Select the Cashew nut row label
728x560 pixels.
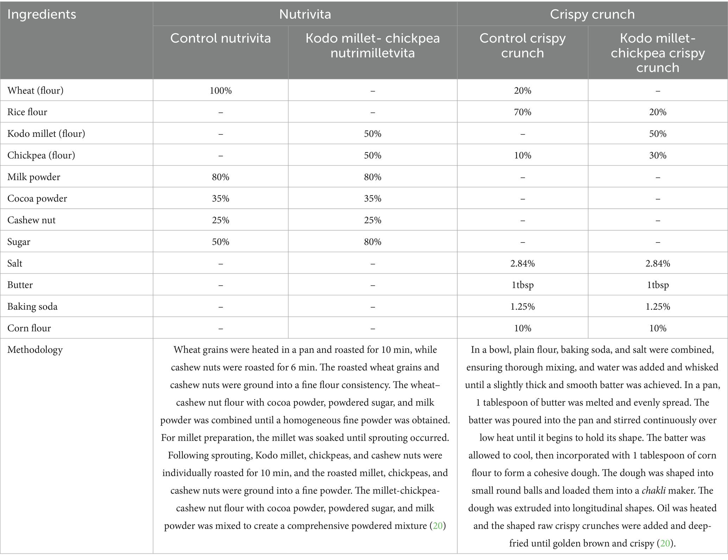coord(31,220)
